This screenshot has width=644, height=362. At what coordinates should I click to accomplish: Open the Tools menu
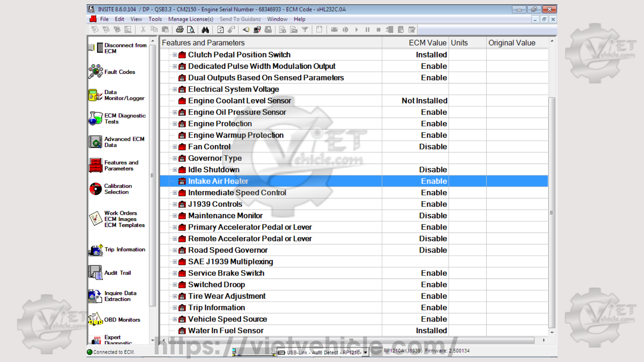[x=155, y=19]
